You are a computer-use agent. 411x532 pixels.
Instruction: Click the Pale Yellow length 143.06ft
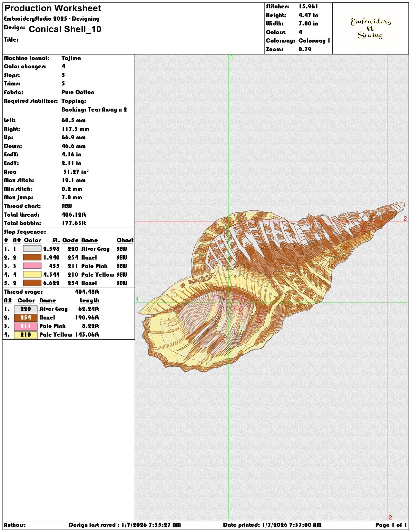click(87, 335)
